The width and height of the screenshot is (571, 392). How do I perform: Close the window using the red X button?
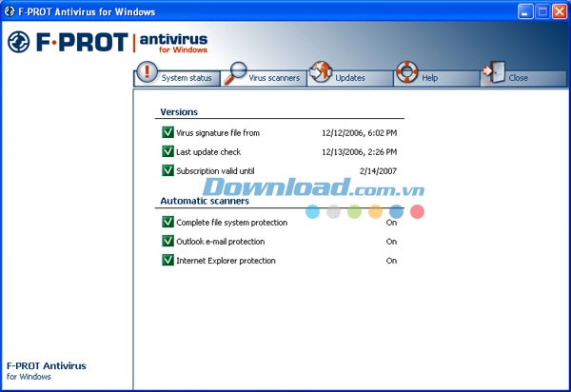pyautogui.click(x=560, y=11)
